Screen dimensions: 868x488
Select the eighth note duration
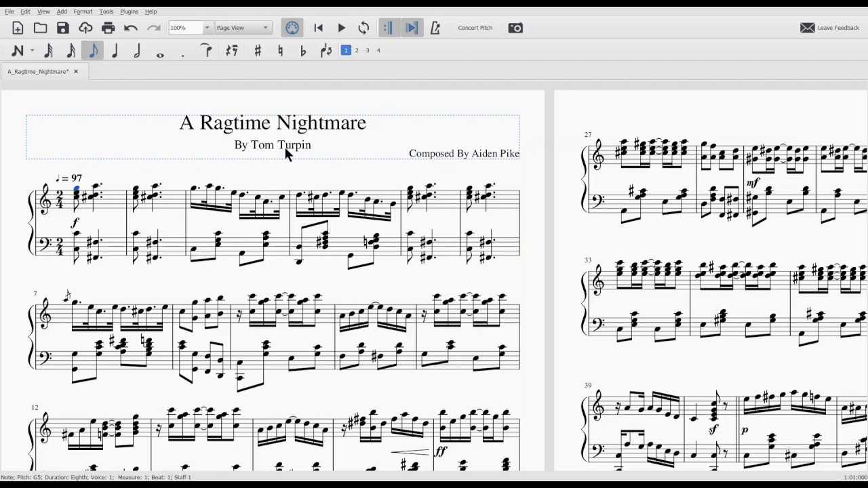pyautogui.click(x=93, y=50)
